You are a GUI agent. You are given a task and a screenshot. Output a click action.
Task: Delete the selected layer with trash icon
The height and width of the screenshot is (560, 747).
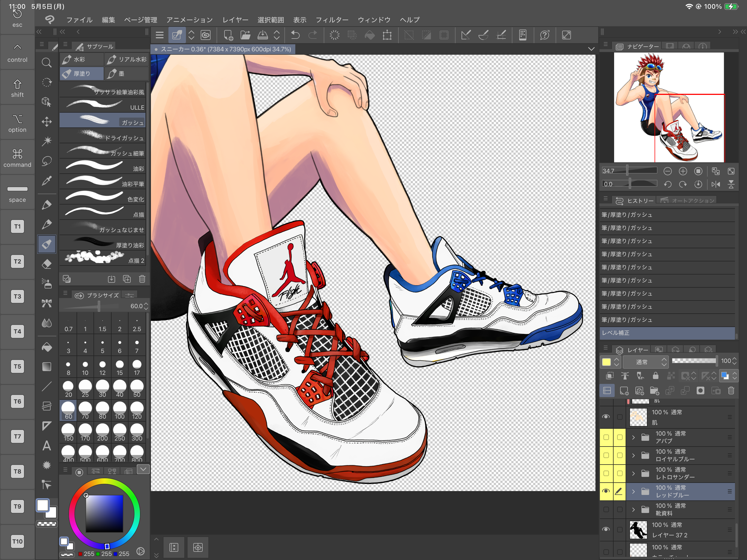coord(731,391)
